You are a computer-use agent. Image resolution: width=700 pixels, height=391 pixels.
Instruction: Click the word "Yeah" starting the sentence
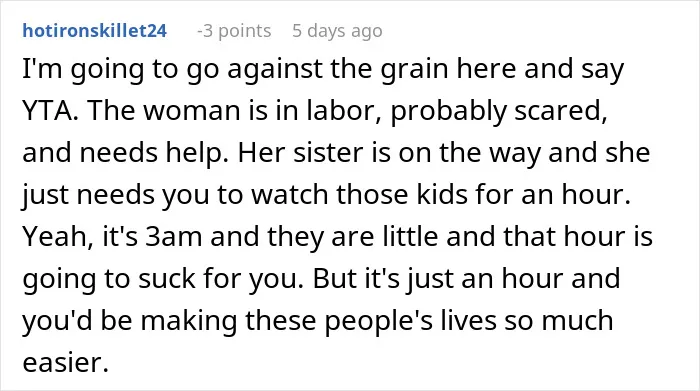pos(54,237)
